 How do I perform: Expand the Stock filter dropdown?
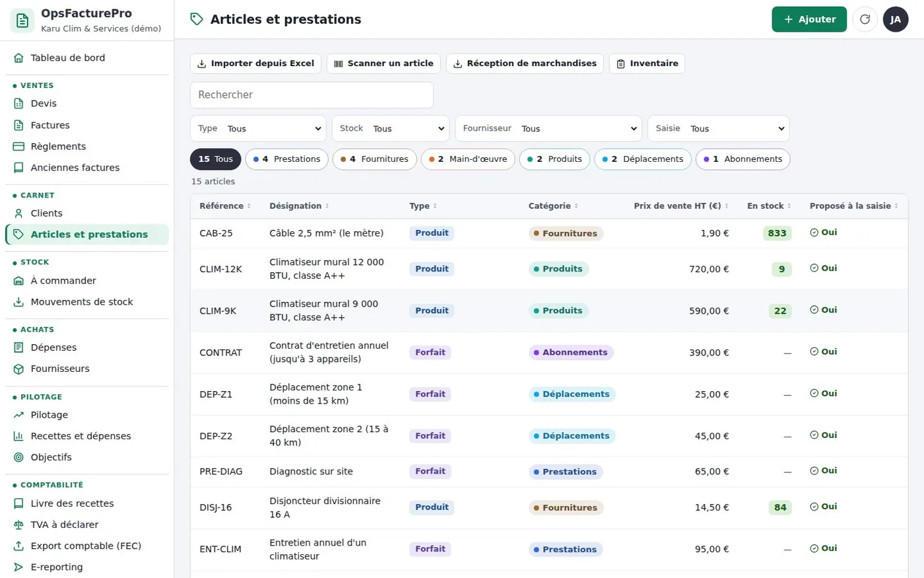point(391,129)
